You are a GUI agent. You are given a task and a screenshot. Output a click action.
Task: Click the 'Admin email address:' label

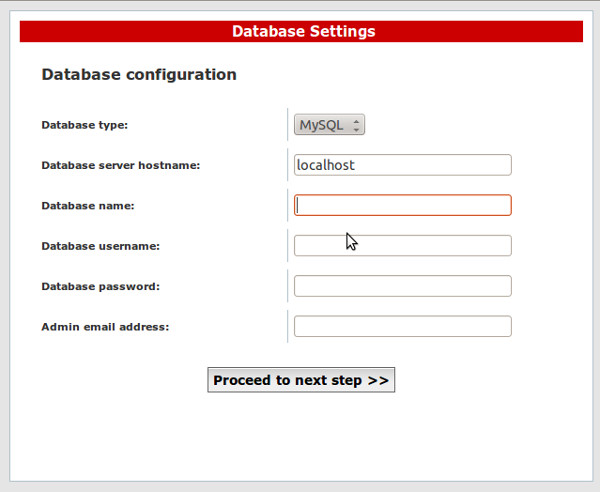[x=105, y=327]
